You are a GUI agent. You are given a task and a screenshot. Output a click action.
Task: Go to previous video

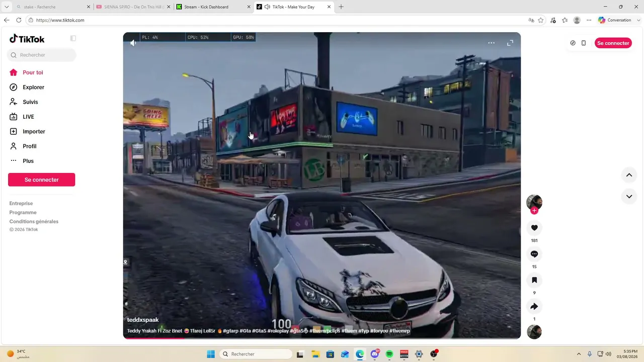[629, 175]
